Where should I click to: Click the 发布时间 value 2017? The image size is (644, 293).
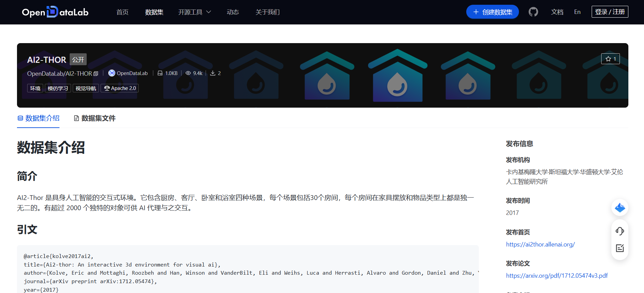point(512,213)
